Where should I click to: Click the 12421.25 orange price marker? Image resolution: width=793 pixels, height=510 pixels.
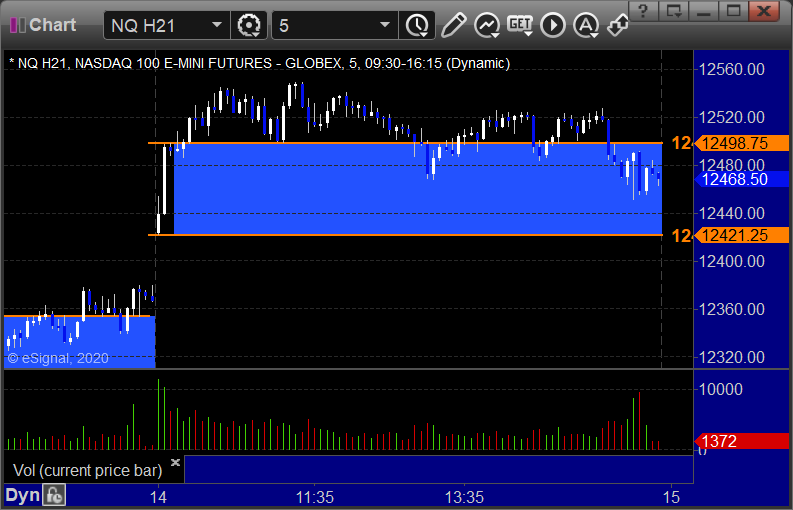point(741,235)
